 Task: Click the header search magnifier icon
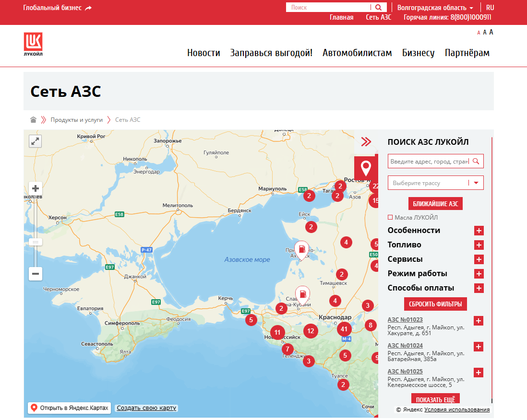(x=378, y=7)
